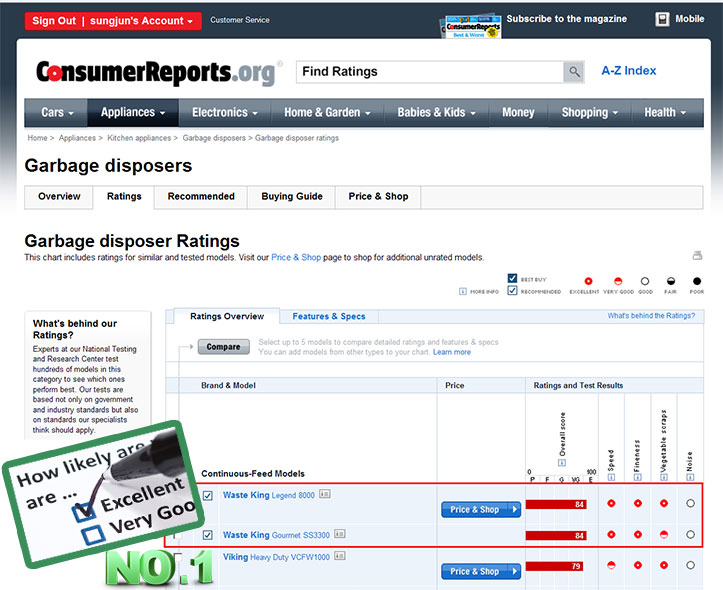
Task: Open the Mobile phone icon
Action: pos(662,19)
